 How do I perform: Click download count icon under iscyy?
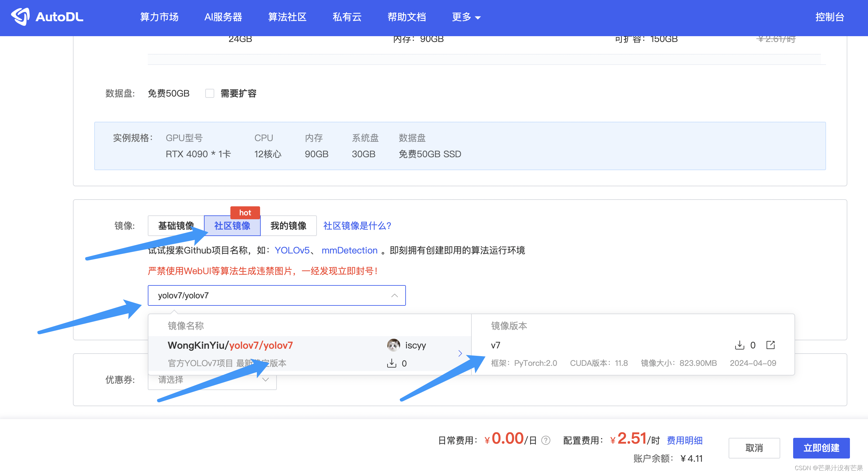391,363
